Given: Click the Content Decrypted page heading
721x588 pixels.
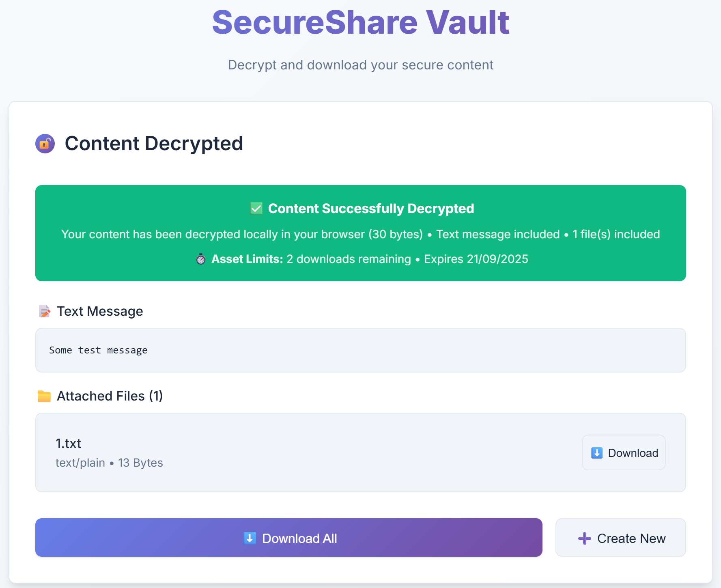Looking at the screenshot, I should click(154, 143).
